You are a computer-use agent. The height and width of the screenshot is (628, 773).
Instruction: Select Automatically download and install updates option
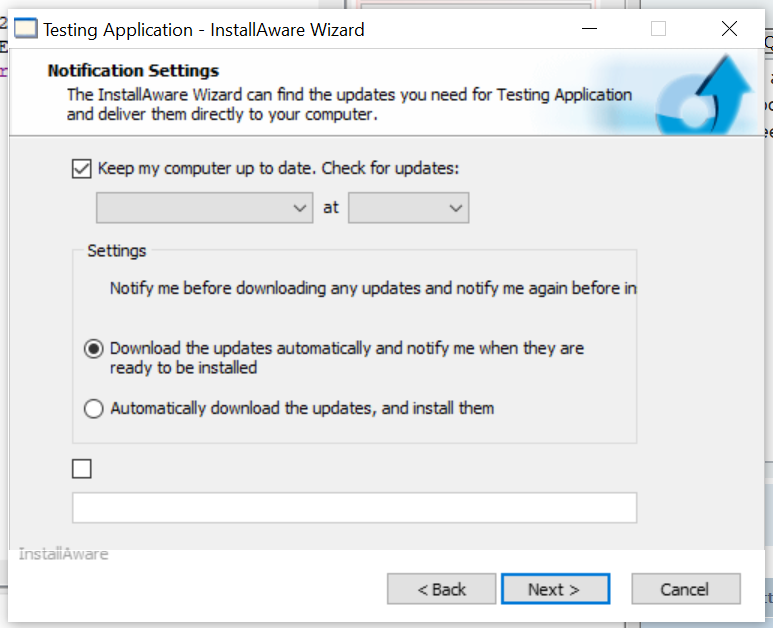point(94,409)
